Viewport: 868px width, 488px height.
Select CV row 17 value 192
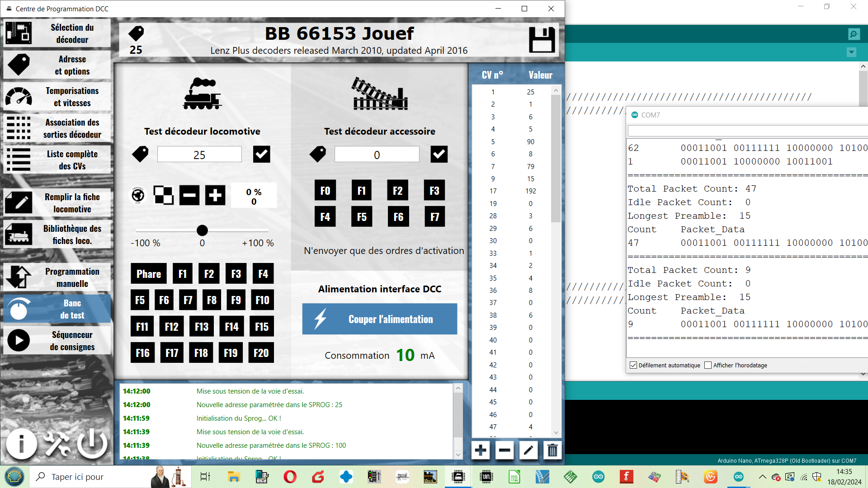click(512, 191)
